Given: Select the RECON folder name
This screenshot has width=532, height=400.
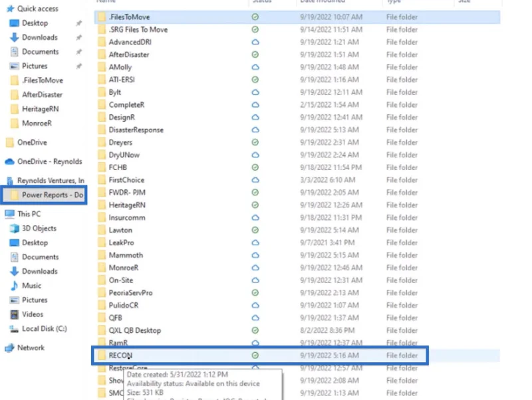Looking at the screenshot, I should 120,355.
